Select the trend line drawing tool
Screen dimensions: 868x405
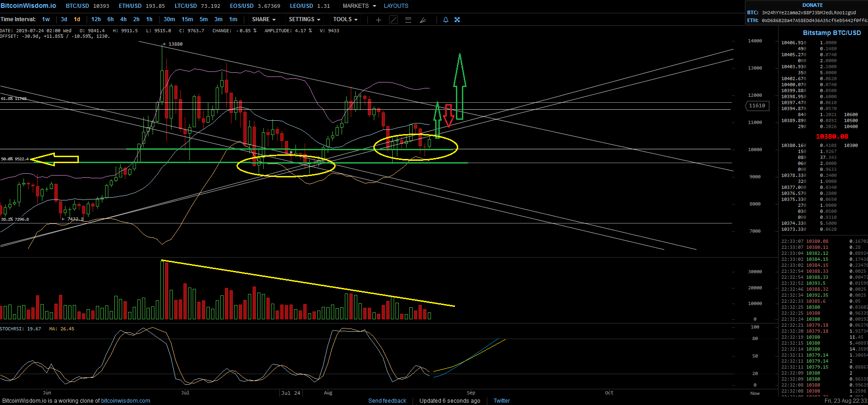point(393,20)
